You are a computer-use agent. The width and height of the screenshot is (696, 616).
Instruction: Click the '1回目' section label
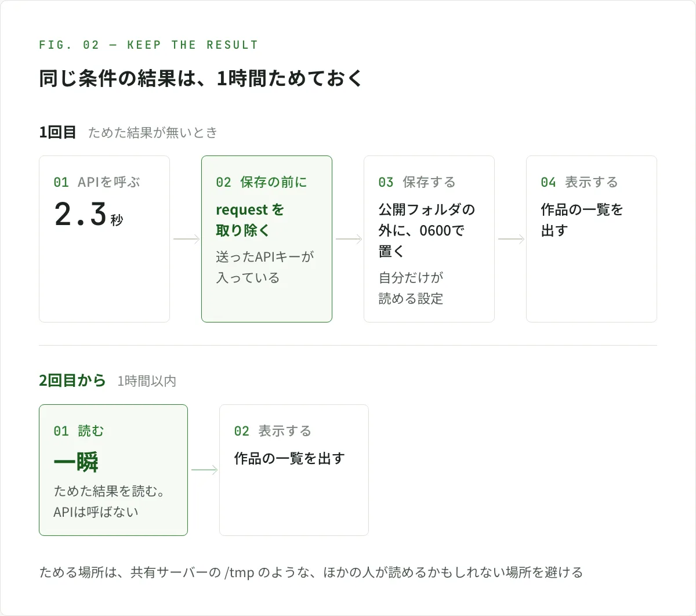pos(57,132)
